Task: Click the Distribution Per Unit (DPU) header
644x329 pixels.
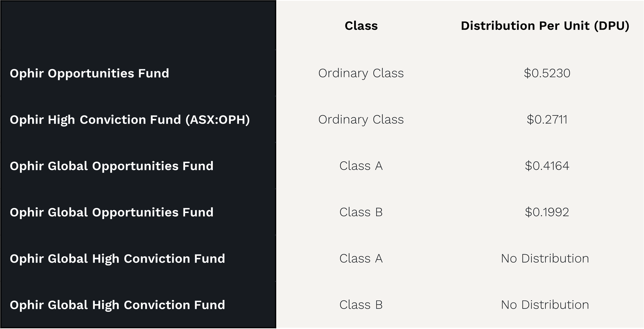Action: [545, 26]
